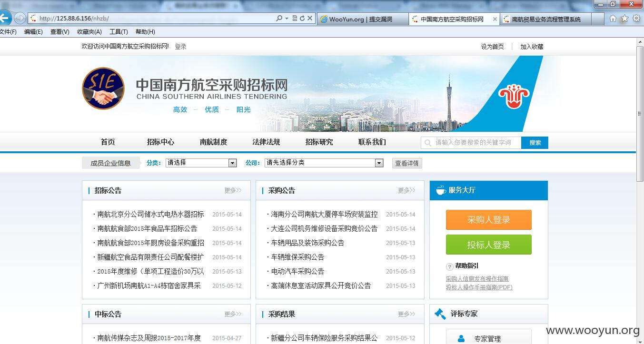This screenshot has width=644, height=344.
Task: Open the browser Tools gear icon
Action: click(635, 19)
